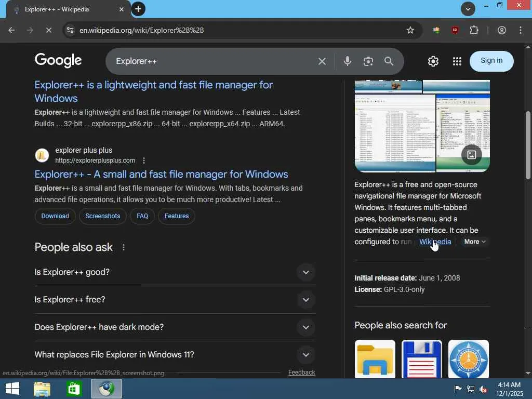Screen dimensions: 532x399
Task: Click the muted volume icon in the tray
Action: click(x=484, y=389)
